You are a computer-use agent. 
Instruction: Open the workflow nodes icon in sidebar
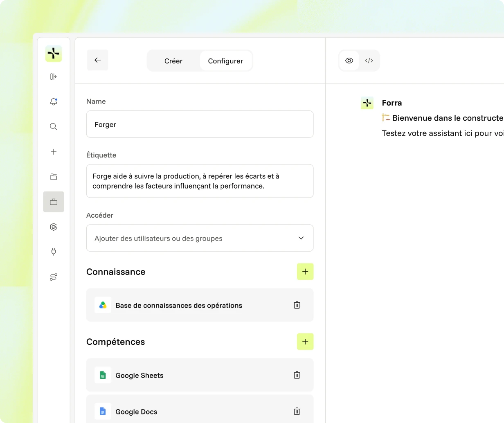pyautogui.click(x=54, y=277)
